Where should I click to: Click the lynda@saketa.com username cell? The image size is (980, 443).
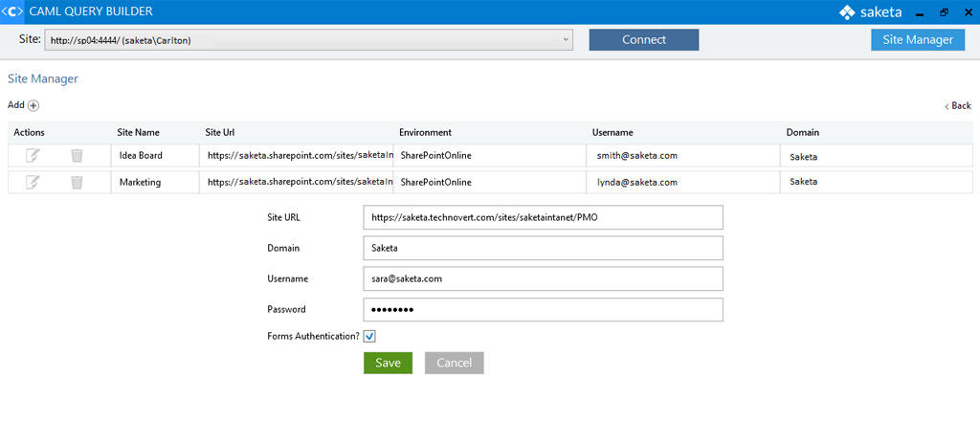683,182
